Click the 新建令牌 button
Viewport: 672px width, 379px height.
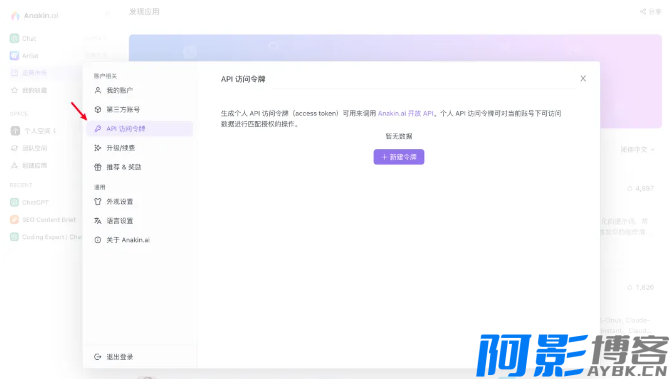click(x=399, y=157)
